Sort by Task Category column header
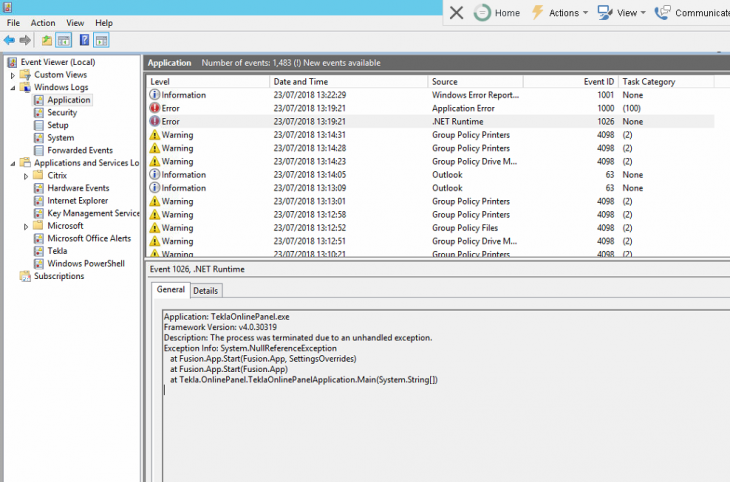 (x=666, y=81)
